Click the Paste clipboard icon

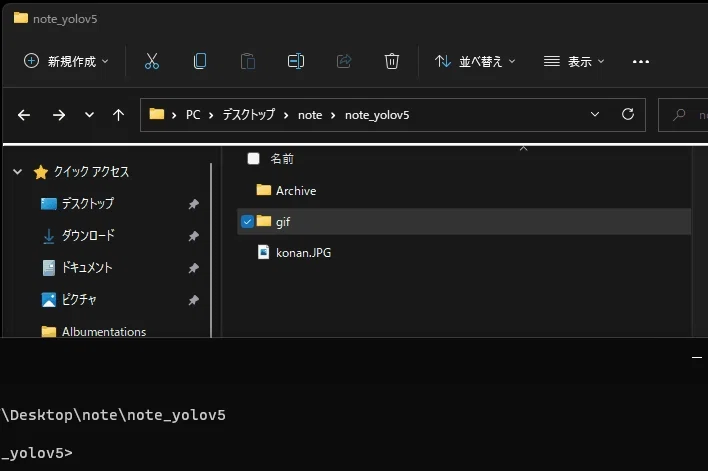[247, 61]
